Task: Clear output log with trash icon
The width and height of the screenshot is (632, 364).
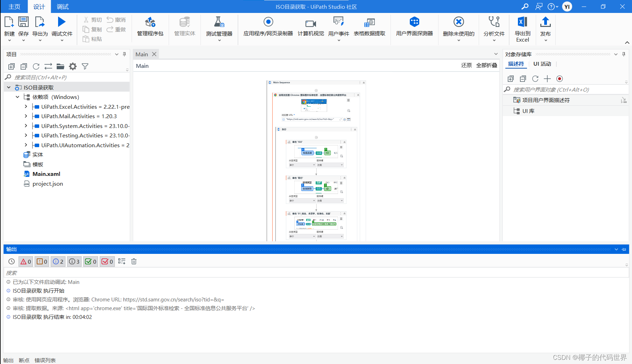Action: (x=134, y=261)
